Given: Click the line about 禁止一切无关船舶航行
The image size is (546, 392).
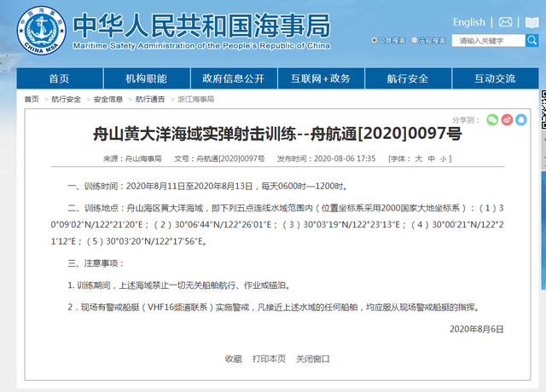Looking at the screenshot, I should [179, 285].
